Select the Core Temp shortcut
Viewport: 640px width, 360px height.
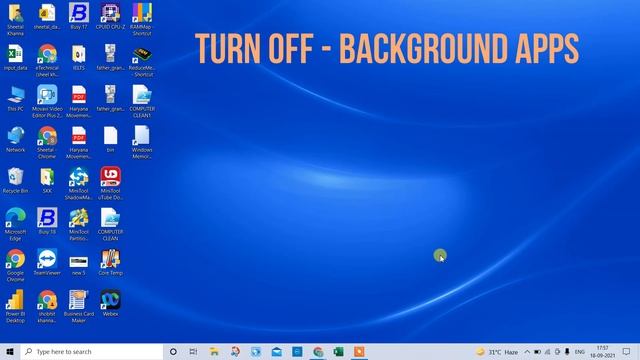110,259
